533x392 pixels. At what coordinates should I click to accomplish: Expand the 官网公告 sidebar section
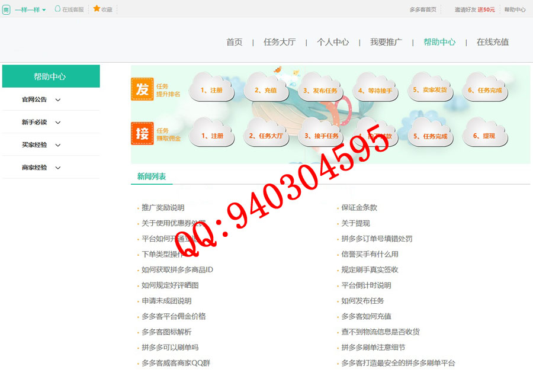point(41,99)
